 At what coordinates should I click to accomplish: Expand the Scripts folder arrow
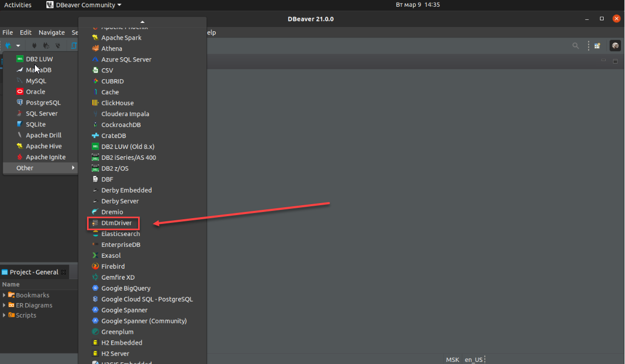coord(4,315)
